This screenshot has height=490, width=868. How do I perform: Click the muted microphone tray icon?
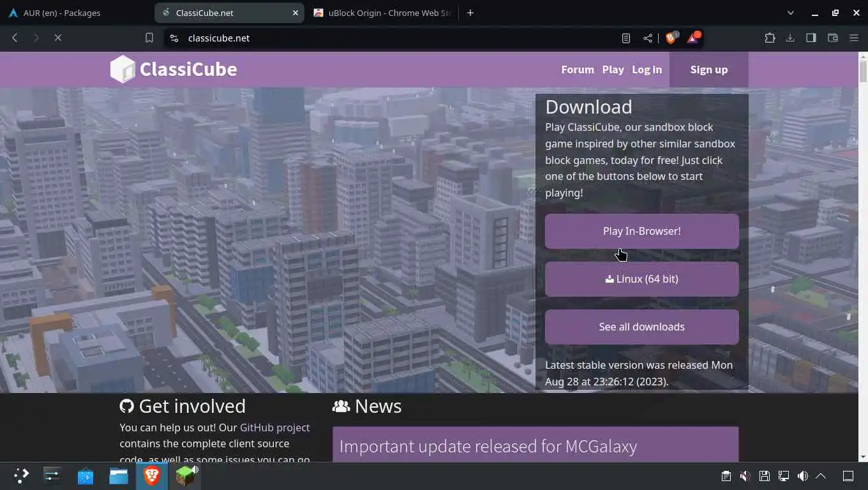[x=745, y=476]
